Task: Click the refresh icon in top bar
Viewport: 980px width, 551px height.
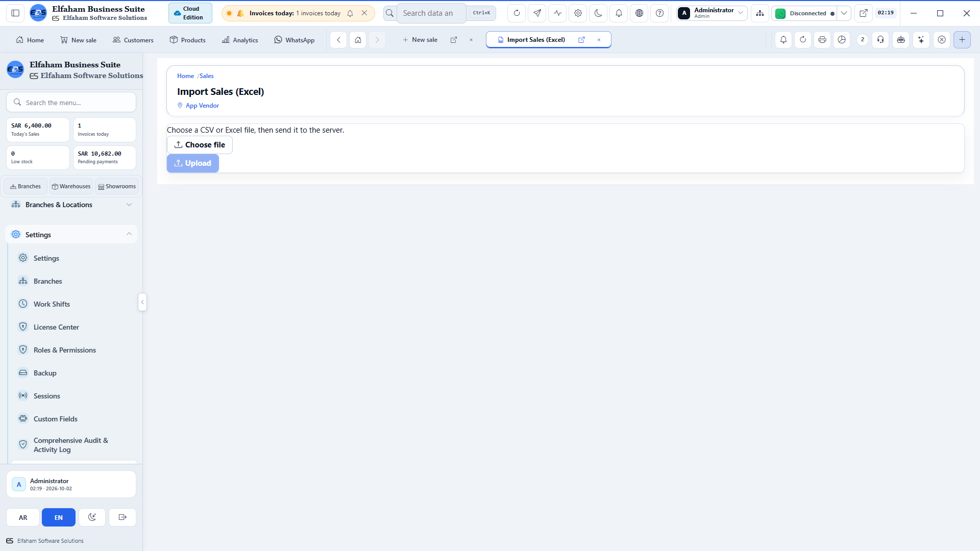Action: [x=517, y=13]
